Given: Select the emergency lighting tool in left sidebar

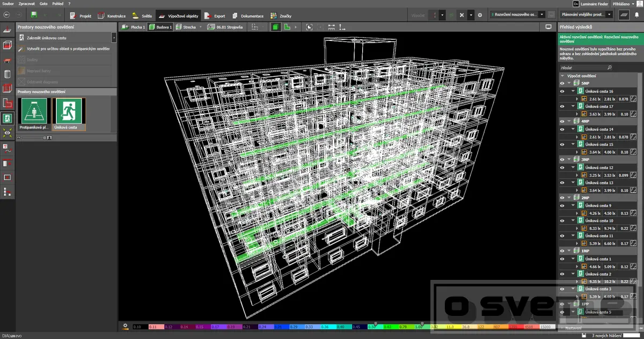Looking at the screenshot, I should pyautogui.click(x=8, y=118).
